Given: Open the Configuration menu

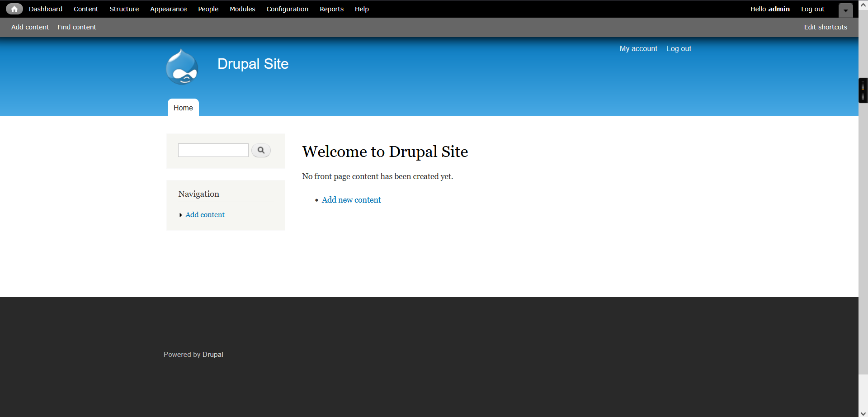Looking at the screenshot, I should [288, 9].
